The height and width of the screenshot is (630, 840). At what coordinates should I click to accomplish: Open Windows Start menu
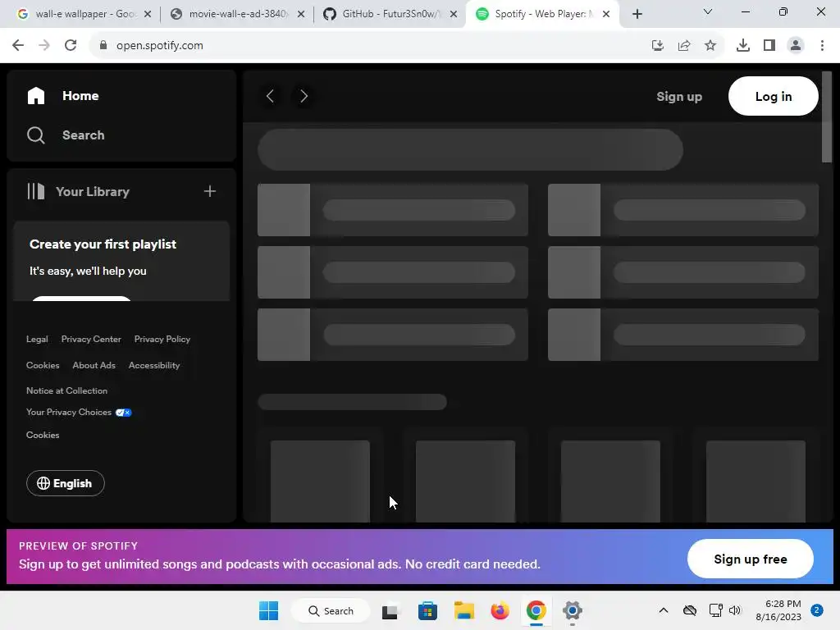pos(268,610)
